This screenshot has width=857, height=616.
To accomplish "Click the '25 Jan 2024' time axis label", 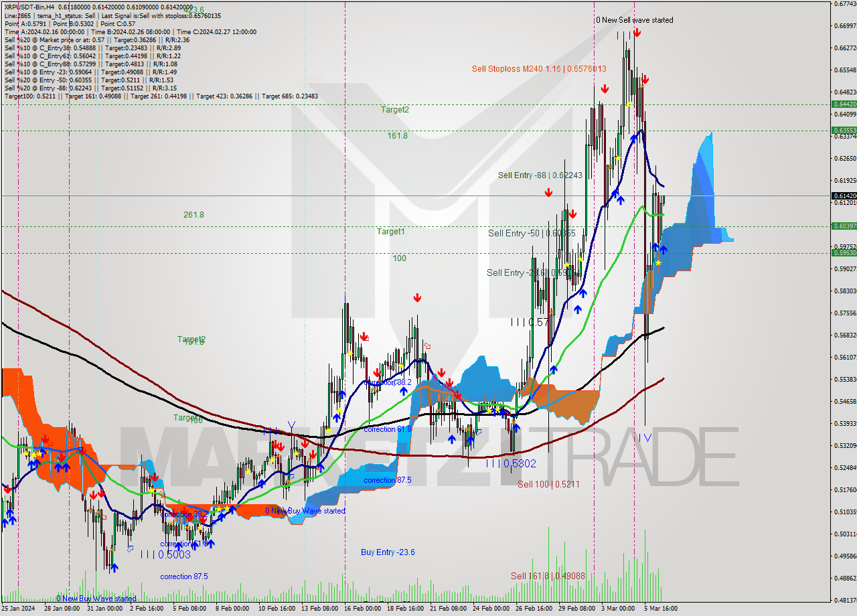I will pos(19,609).
